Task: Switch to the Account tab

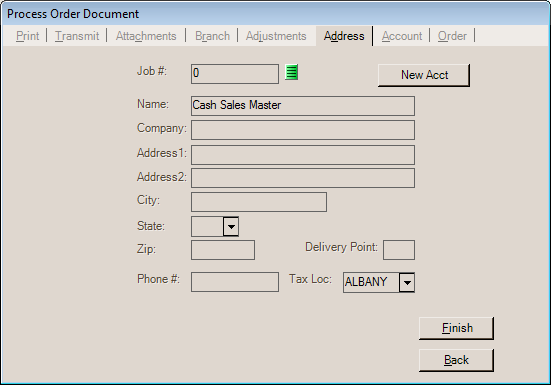Action: coord(402,36)
